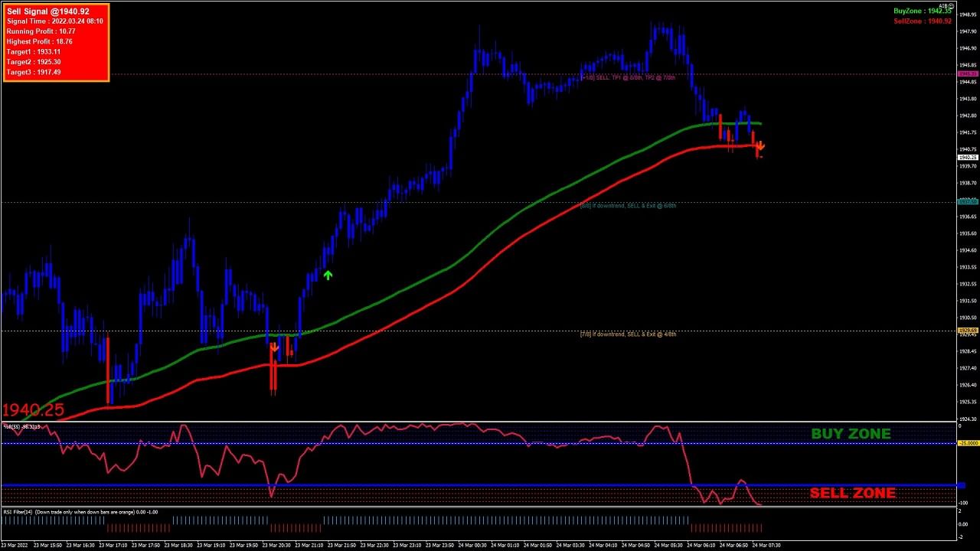Image resolution: width=980 pixels, height=551 pixels.
Task: Click the Target3 1917.49 line
Action: point(34,72)
